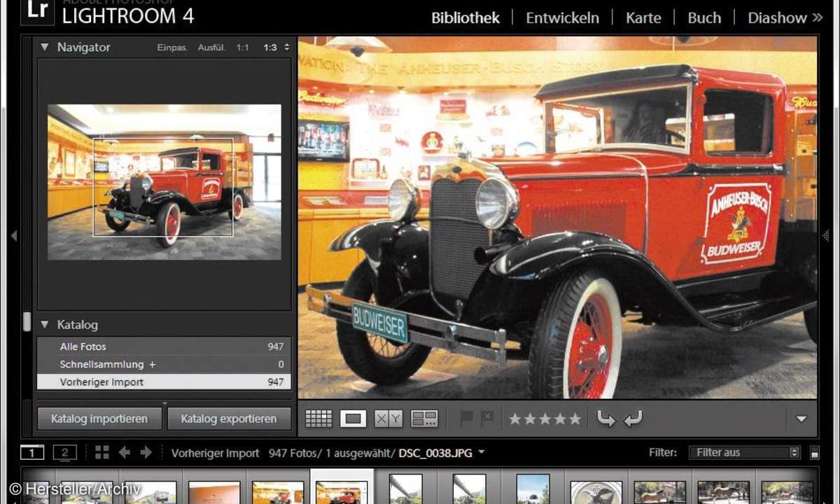This screenshot has height=504, width=840.
Task: Collapse left panel group with arrow
Action: [13, 236]
